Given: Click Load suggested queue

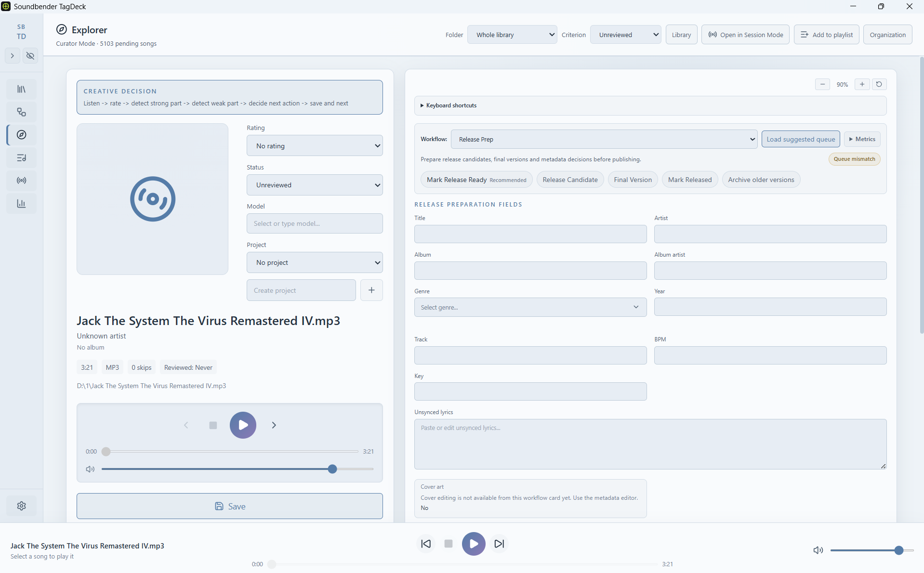Looking at the screenshot, I should pyautogui.click(x=801, y=139).
